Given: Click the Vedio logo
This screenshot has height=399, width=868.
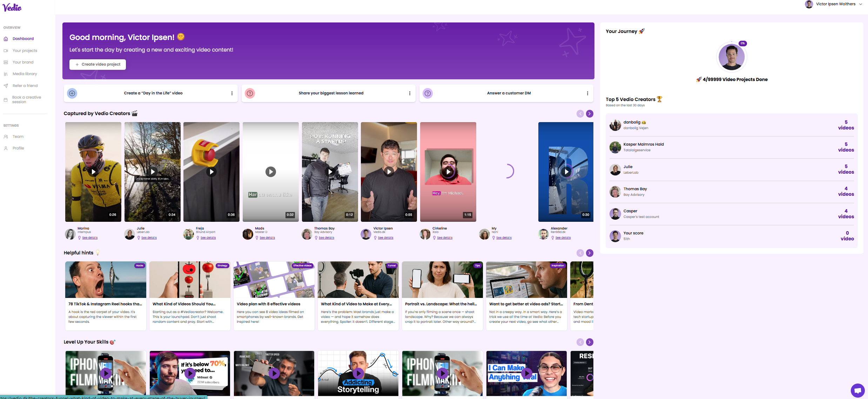Looking at the screenshot, I should click(x=12, y=7).
